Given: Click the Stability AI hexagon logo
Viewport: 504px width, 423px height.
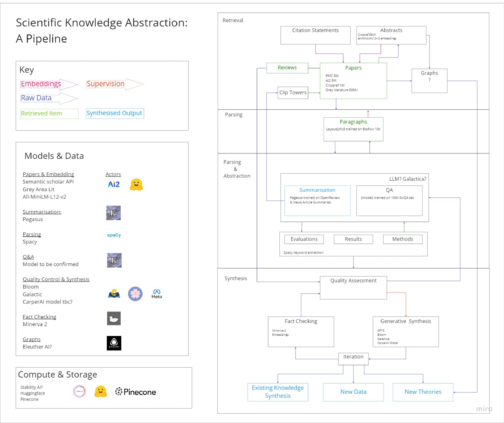Looking at the screenshot, I should [79, 391].
